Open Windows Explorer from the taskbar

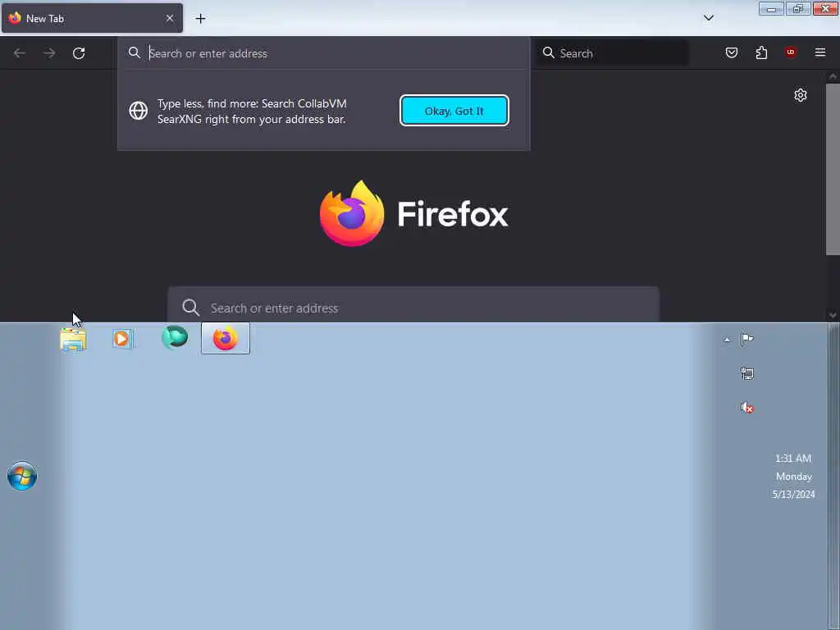[73, 339]
